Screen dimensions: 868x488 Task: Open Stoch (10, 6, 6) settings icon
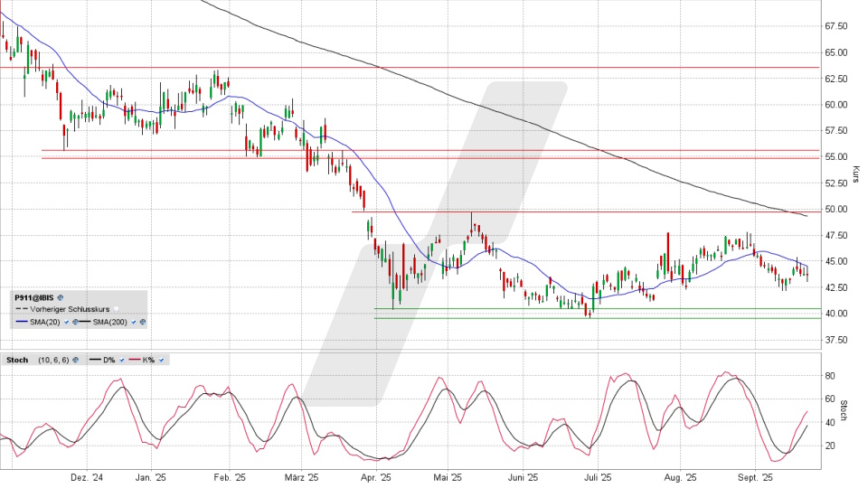click(76, 360)
